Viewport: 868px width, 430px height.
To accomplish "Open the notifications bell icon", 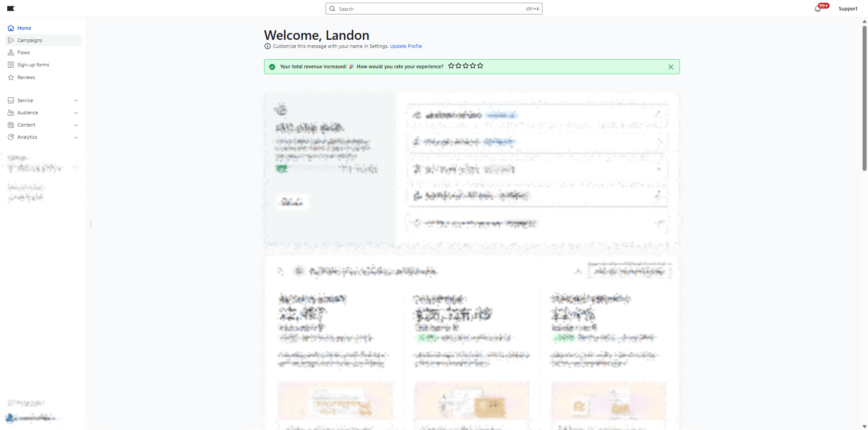I will point(818,9).
